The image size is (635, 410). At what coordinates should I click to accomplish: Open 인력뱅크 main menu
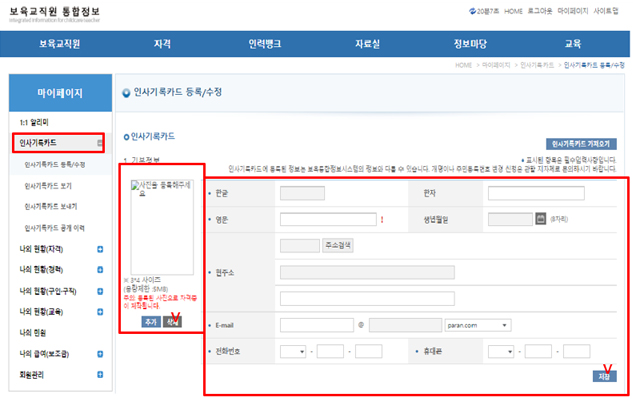pos(264,44)
